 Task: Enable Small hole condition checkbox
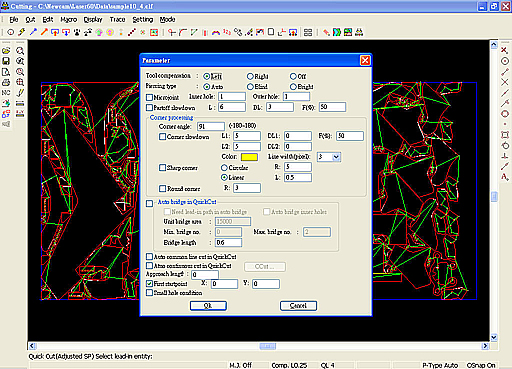tap(149, 293)
